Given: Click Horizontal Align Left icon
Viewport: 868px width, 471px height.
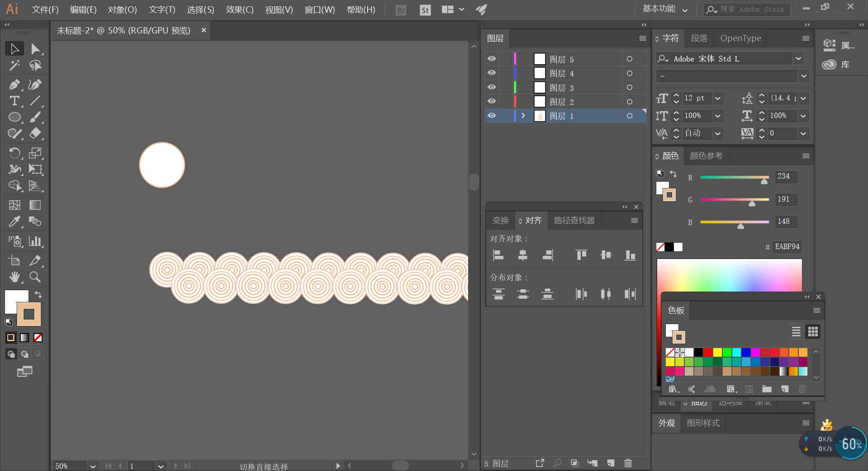Looking at the screenshot, I should pyautogui.click(x=498, y=255).
